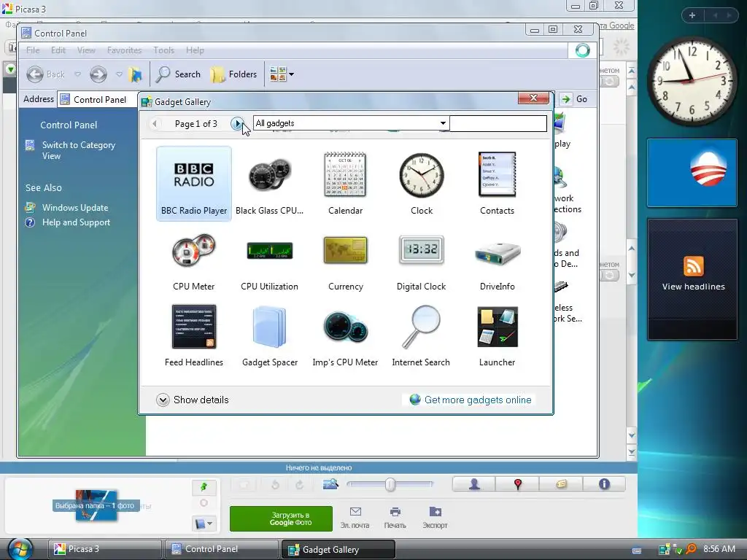The width and height of the screenshot is (747, 560).
Task: Select the Black Glass CPU gadget
Action: click(270, 184)
